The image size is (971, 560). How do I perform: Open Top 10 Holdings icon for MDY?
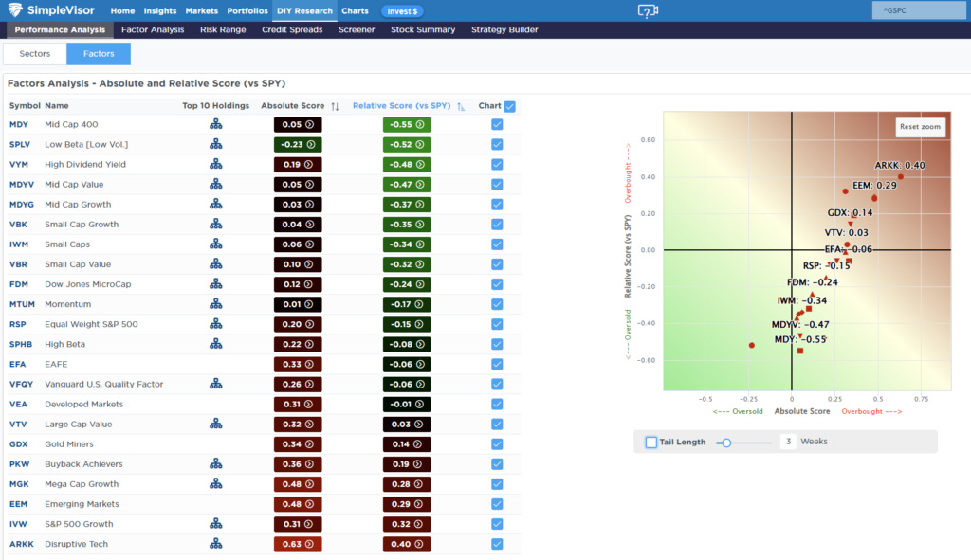215,124
